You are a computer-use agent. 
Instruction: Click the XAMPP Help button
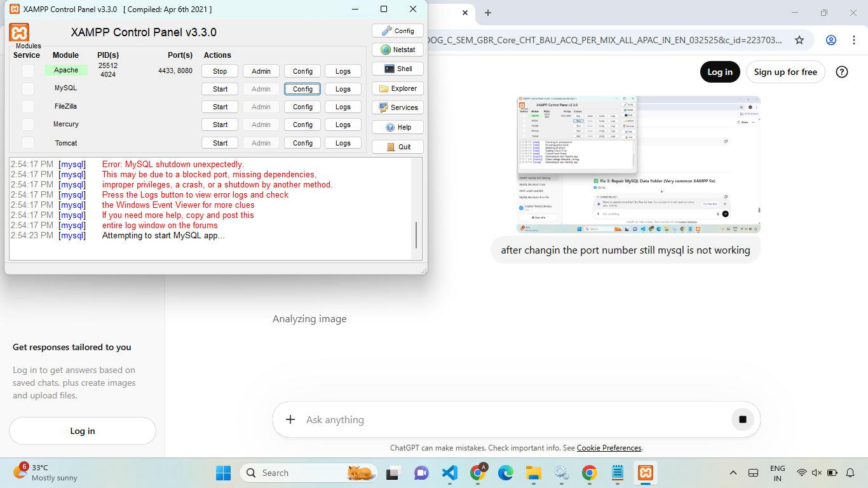pos(397,127)
